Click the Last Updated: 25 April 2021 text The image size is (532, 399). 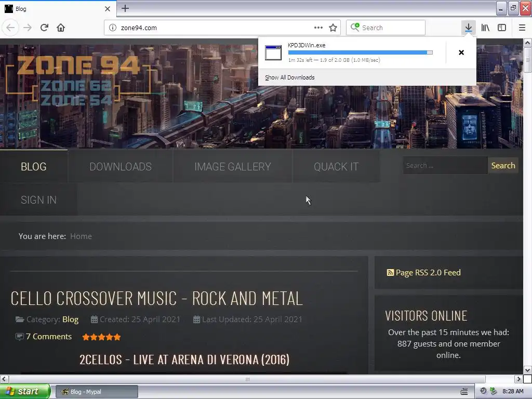(252, 320)
